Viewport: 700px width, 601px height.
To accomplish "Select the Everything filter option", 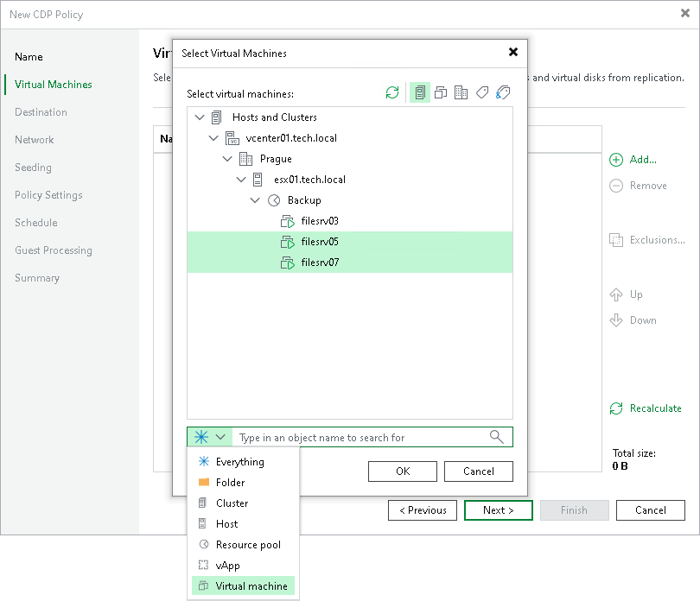I will 233,461.
